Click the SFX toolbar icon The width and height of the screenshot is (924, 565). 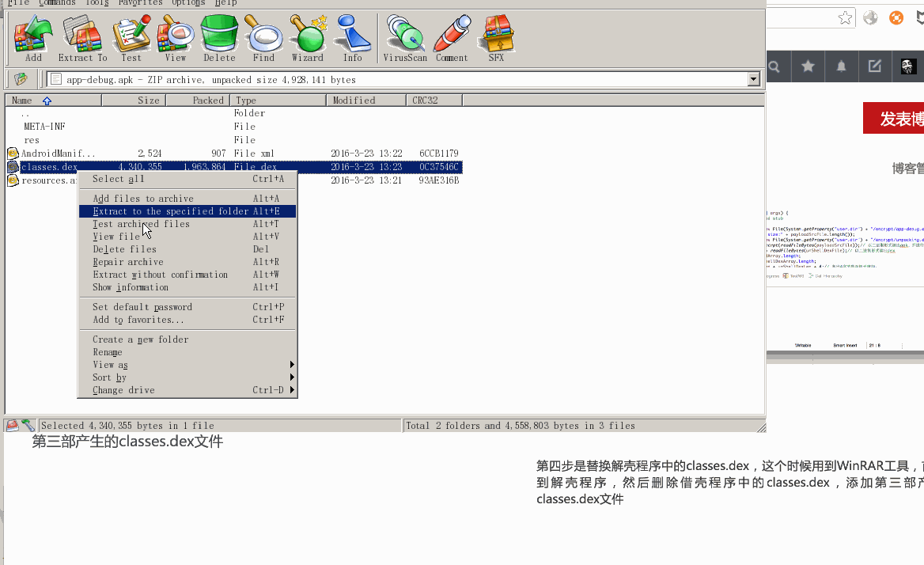[x=496, y=38]
